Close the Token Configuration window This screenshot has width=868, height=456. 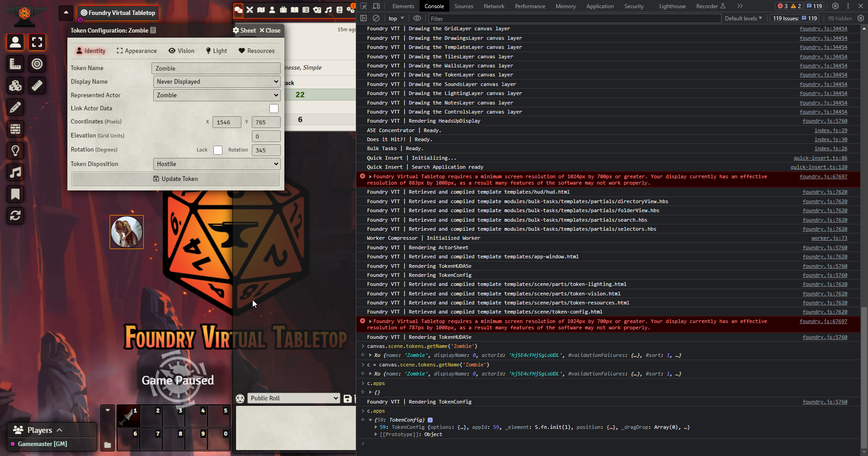(x=270, y=30)
